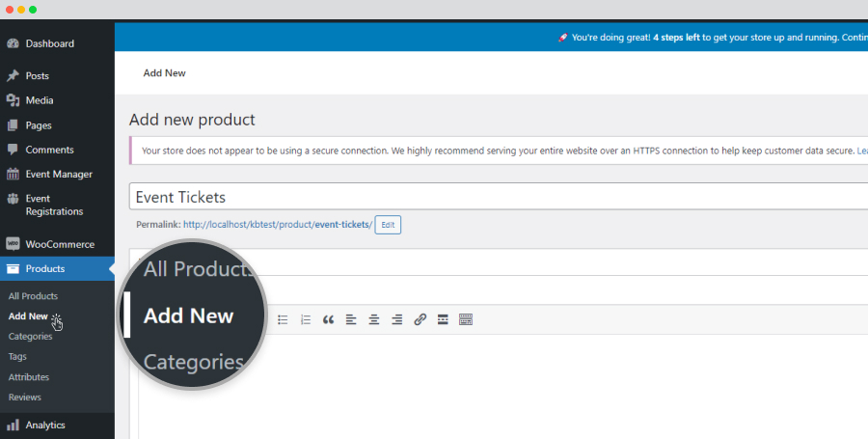Click the Event Manager calendar icon
Image resolution: width=868 pixels, height=439 pixels.
(13, 174)
